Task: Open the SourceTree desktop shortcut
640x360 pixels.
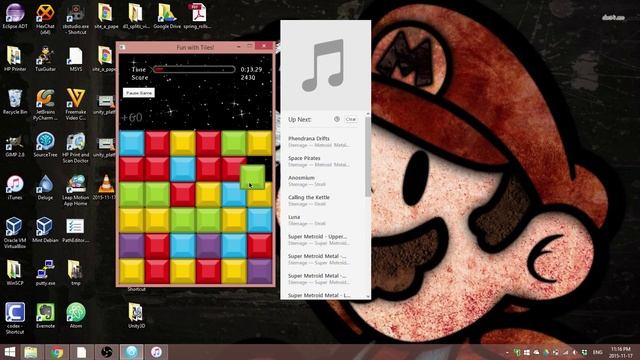Action: click(x=45, y=144)
